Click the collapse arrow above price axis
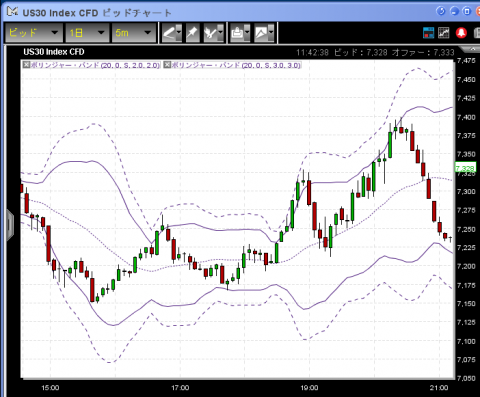 (472, 49)
